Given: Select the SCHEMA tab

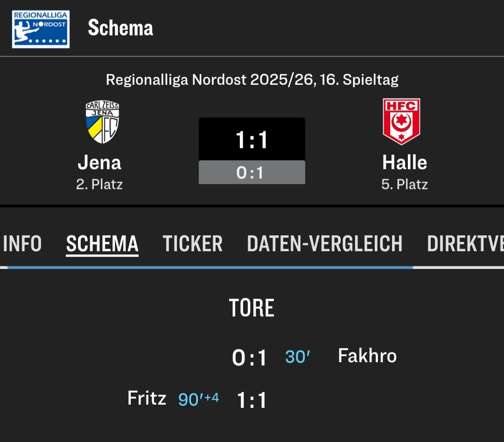Looking at the screenshot, I should 102,243.
